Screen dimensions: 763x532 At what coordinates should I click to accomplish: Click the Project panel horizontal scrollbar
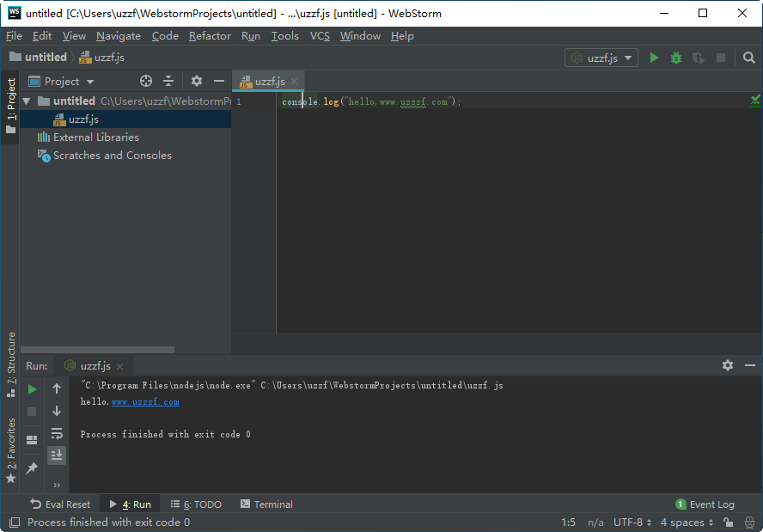click(x=97, y=350)
